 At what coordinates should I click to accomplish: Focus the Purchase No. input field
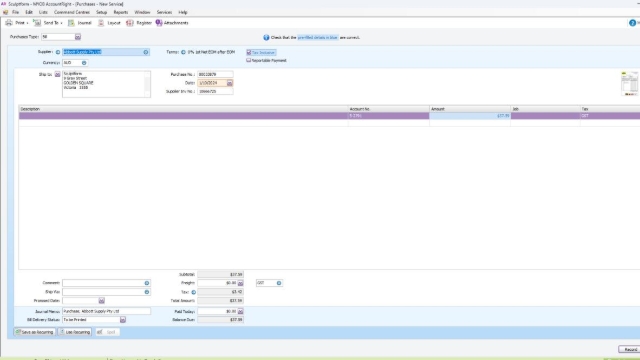(215, 75)
